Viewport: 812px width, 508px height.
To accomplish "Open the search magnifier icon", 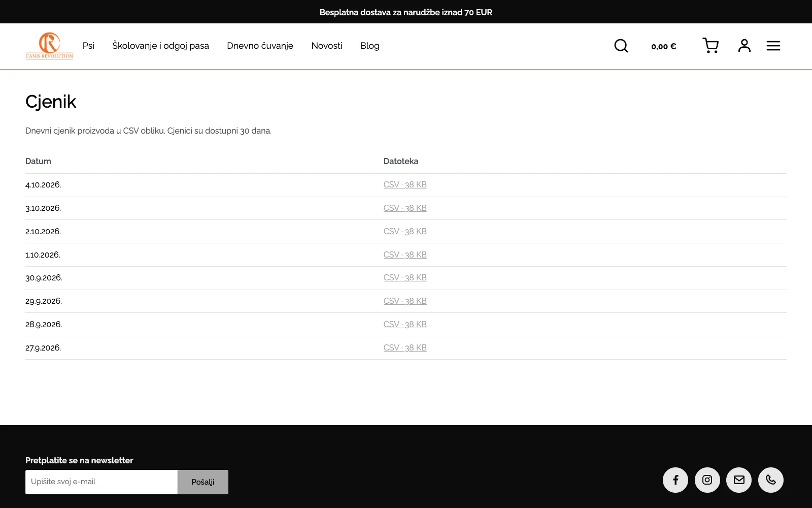I will pyautogui.click(x=621, y=46).
